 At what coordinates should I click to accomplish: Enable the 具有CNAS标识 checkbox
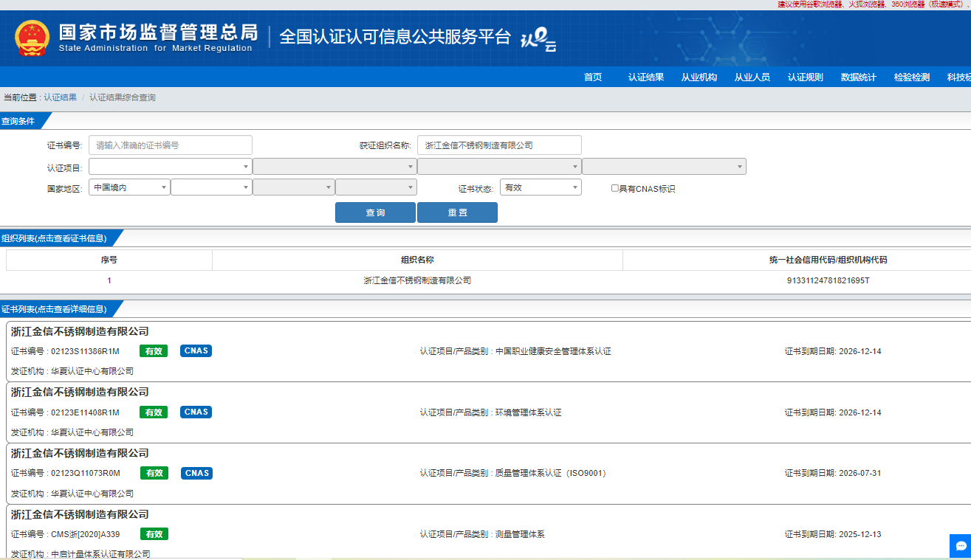(614, 188)
